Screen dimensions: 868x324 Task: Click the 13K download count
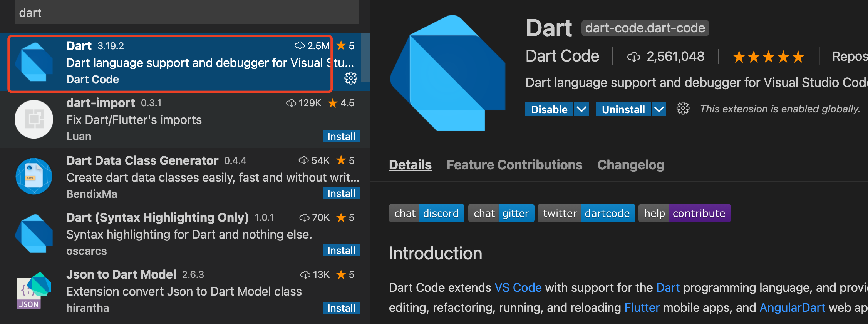coord(321,274)
